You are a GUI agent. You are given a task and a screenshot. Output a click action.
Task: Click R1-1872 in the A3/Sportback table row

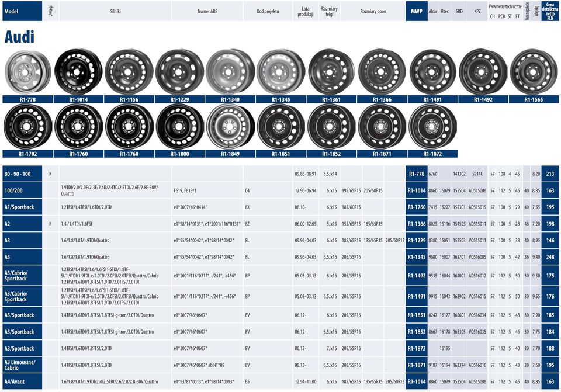(x=417, y=348)
